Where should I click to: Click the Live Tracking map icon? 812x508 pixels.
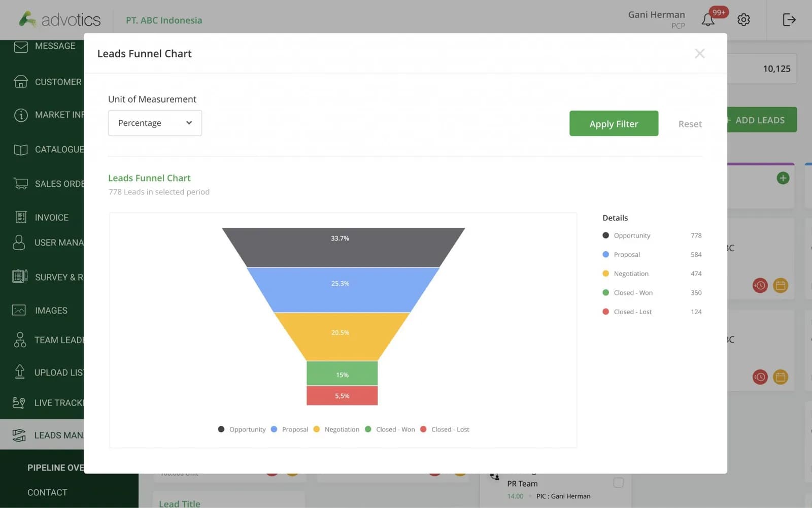coord(19,403)
